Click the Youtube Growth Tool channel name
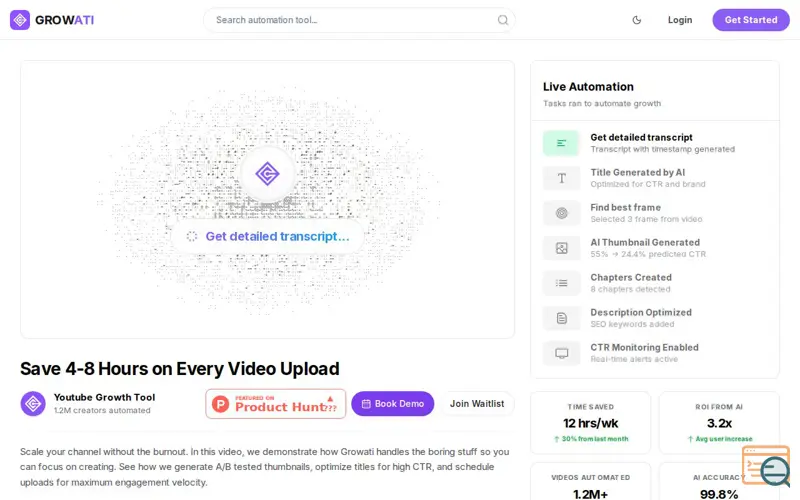The image size is (800, 500). [x=104, y=397]
